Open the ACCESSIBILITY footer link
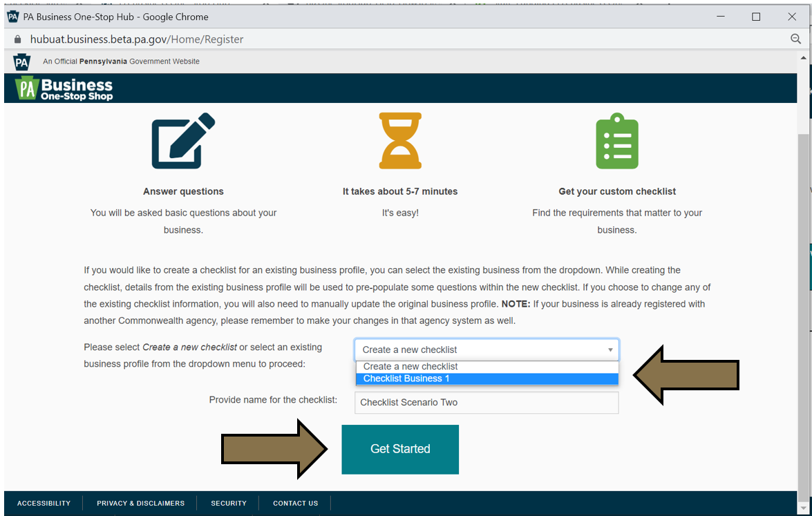The height and width of the screenshot is (516, 812). pyautogui.click(x=44, y=503)
